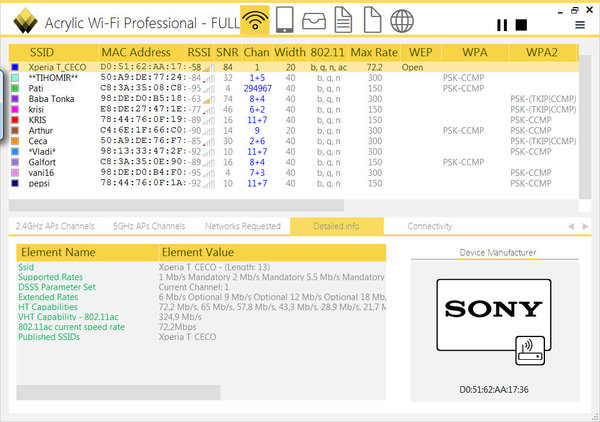Show previous tabs with the left arrow

click(571, 226)
